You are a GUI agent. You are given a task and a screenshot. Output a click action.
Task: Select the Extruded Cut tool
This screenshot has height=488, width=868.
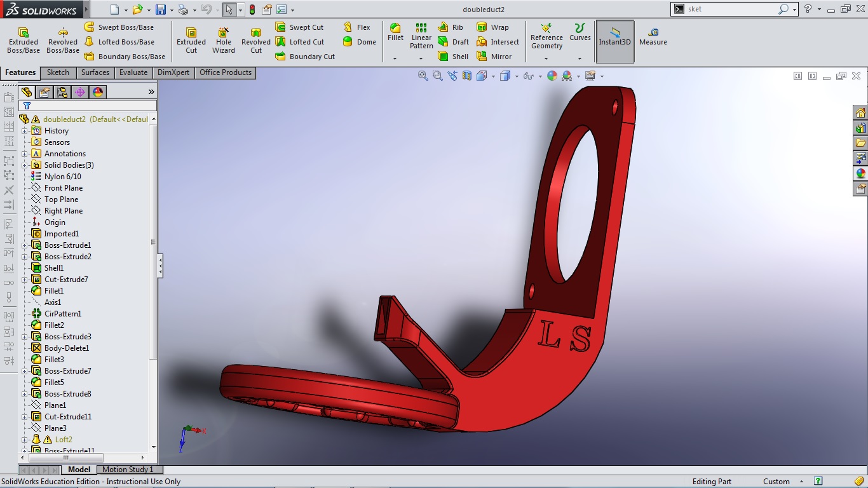tap(191, 41)
